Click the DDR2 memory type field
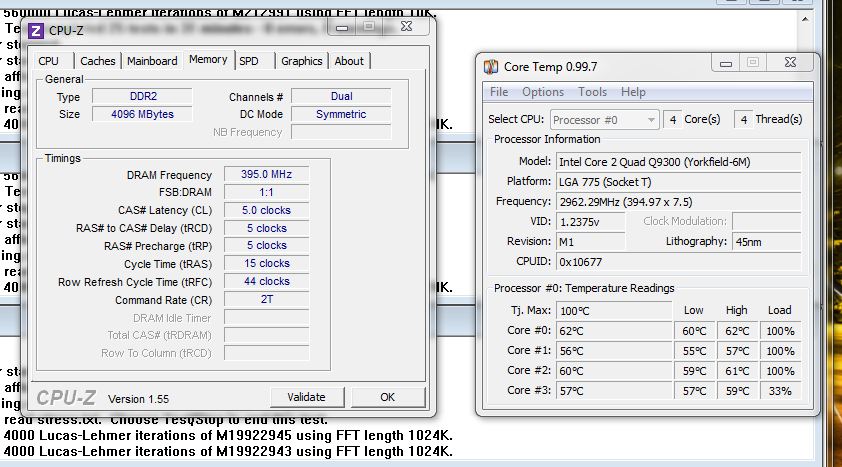The height and width of the screenshot is (467, 842). [x=143, y=97]
